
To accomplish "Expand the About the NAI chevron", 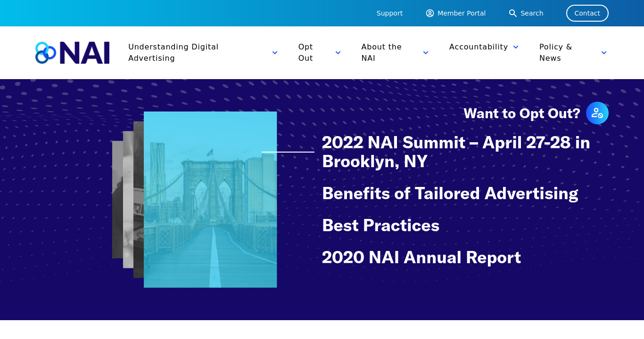I will tap(426, 53).
